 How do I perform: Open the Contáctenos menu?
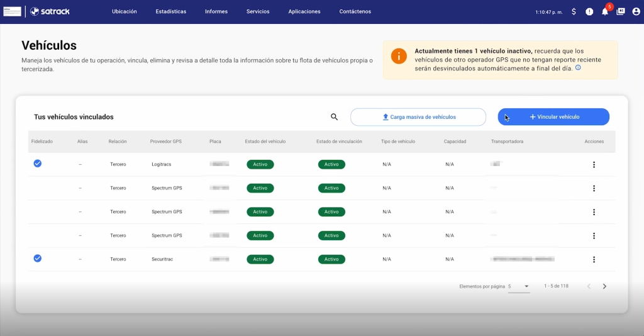(x=355, y=11)
